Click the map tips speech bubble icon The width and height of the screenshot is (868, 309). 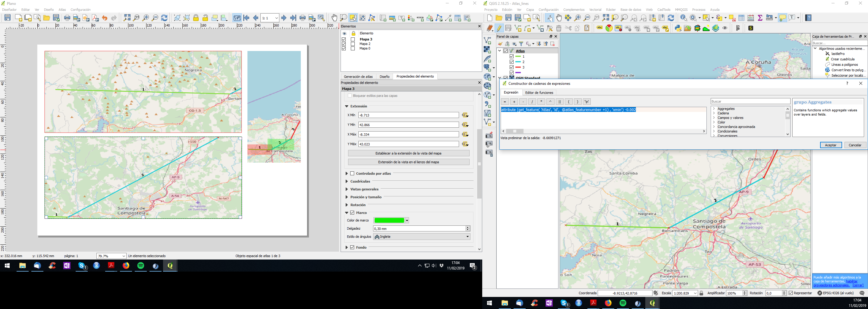click(x=782, y=18)
